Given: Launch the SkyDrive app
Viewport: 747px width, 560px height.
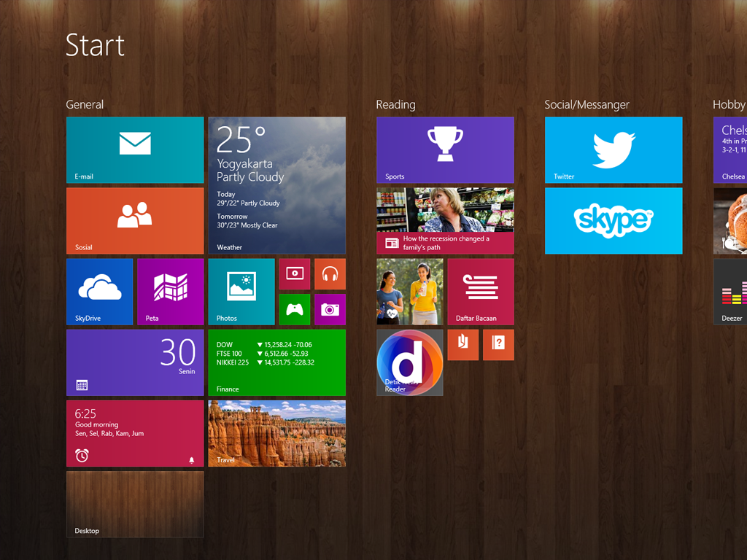Looking at the screenshot, I should [99, 292].
